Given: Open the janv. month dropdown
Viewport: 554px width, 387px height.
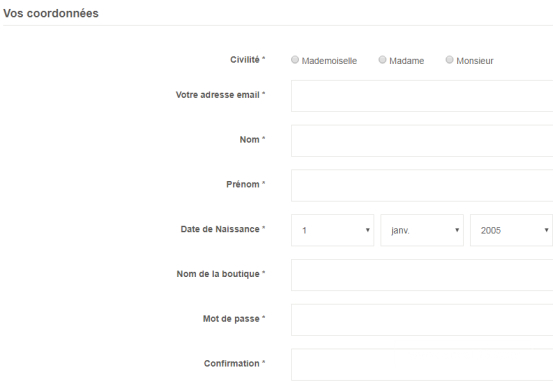Looking at the screenshot, I should [422, 230].
